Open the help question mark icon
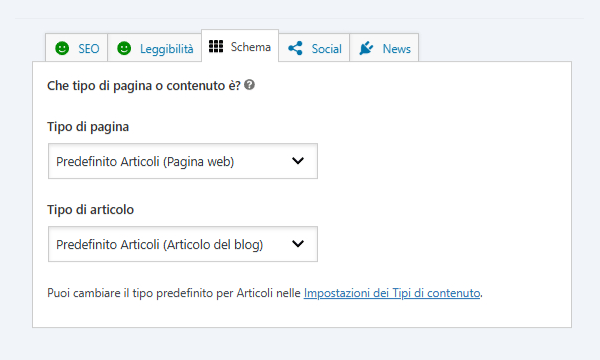This screenshot has height=360, width=600. tap(249, 85)
